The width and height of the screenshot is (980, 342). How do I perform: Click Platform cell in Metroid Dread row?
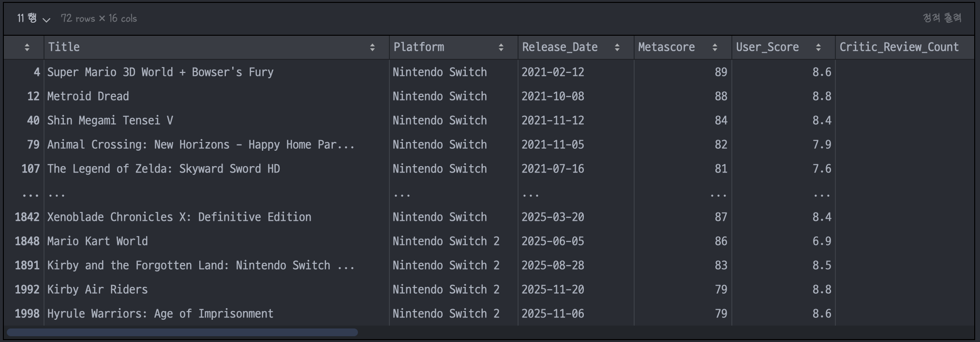click(x=454, y=96)
